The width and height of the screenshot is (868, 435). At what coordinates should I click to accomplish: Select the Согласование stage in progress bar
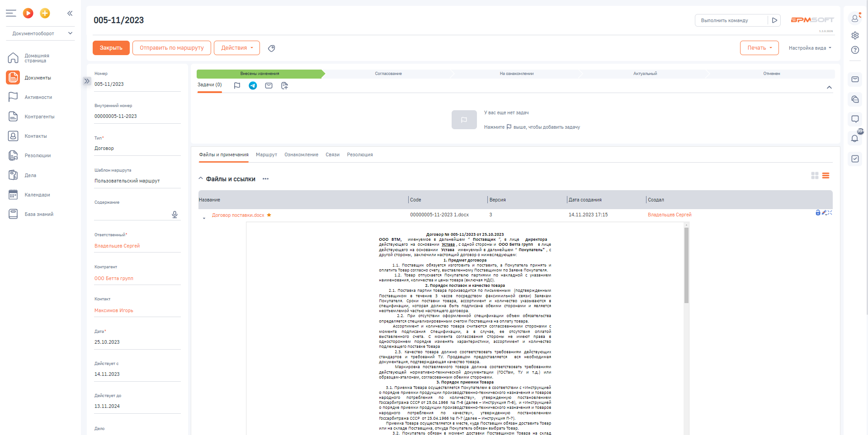click(x=388, y=74)
